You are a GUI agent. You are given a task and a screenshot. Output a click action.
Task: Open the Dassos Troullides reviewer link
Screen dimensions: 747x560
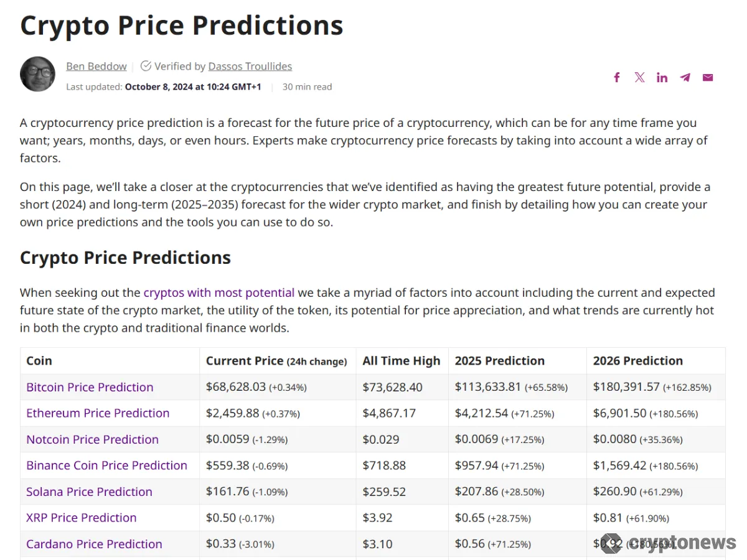pyautogui.click(x=250, y=66)
